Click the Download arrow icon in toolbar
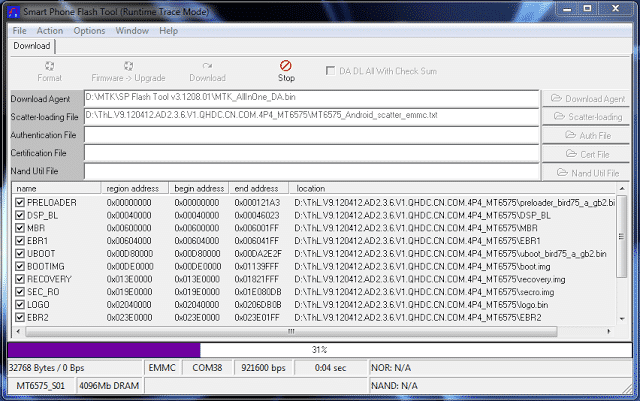 tap(207, 66)
